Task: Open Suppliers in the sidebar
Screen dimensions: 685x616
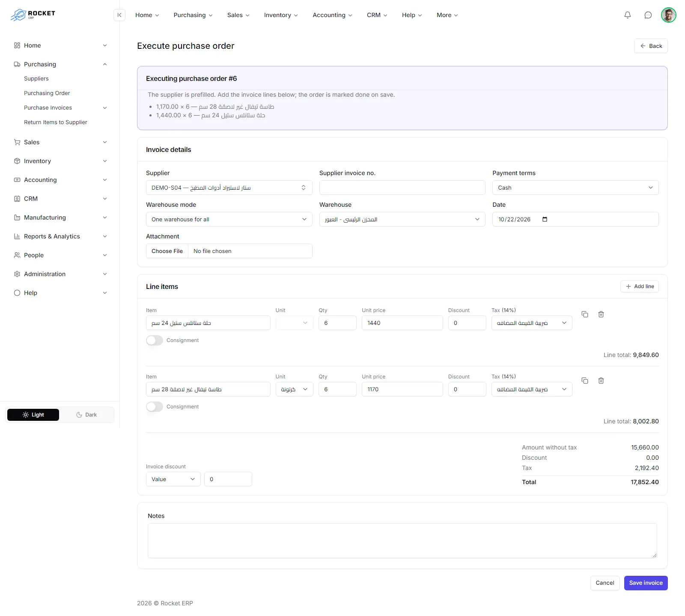Action: click(36, 79)
